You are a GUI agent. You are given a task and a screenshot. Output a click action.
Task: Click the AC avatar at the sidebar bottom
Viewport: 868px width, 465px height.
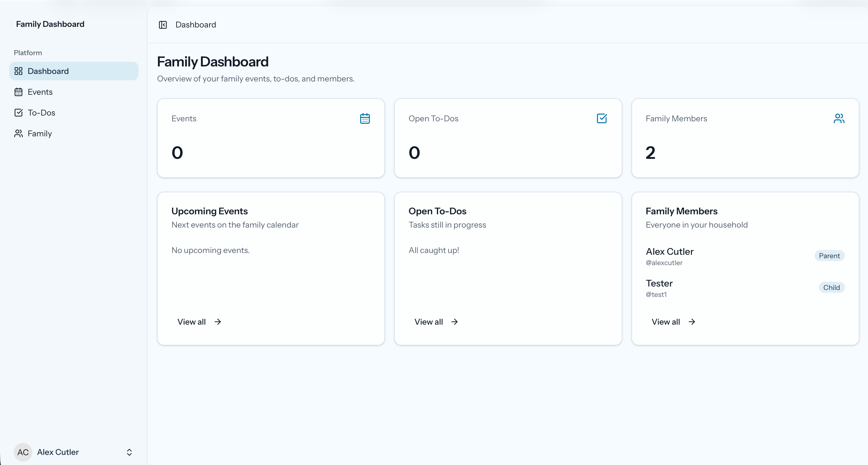[23, 452]
